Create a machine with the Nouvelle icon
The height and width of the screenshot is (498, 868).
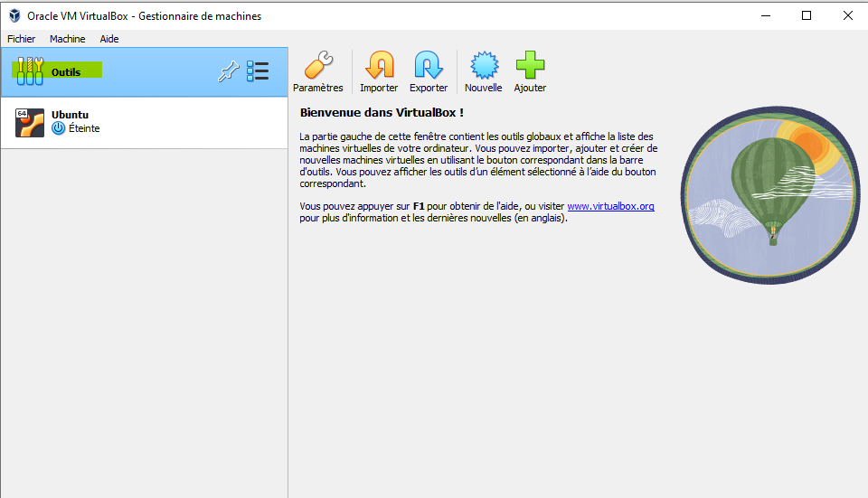[x=484, y=66]
